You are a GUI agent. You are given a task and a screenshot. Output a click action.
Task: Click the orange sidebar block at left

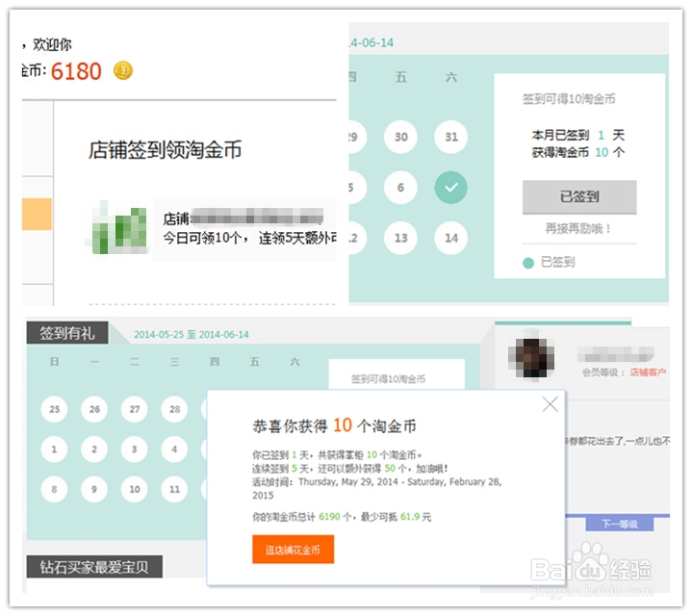pyautogui.click(x=38, y=214)
